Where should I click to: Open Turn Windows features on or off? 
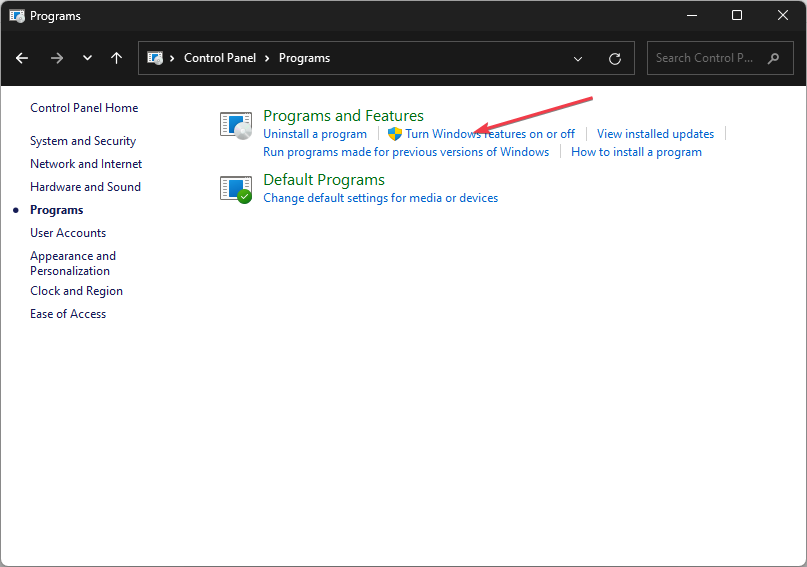(x=490, y=134)
